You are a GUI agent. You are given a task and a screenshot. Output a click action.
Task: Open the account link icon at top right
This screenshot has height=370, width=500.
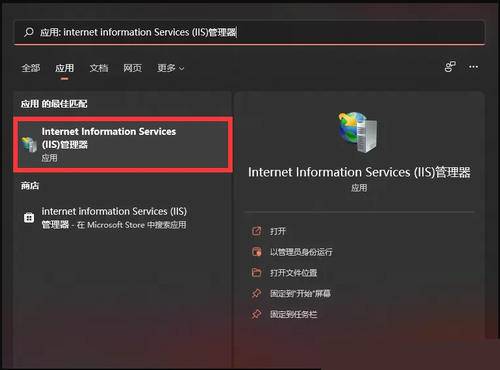(450, 67)
